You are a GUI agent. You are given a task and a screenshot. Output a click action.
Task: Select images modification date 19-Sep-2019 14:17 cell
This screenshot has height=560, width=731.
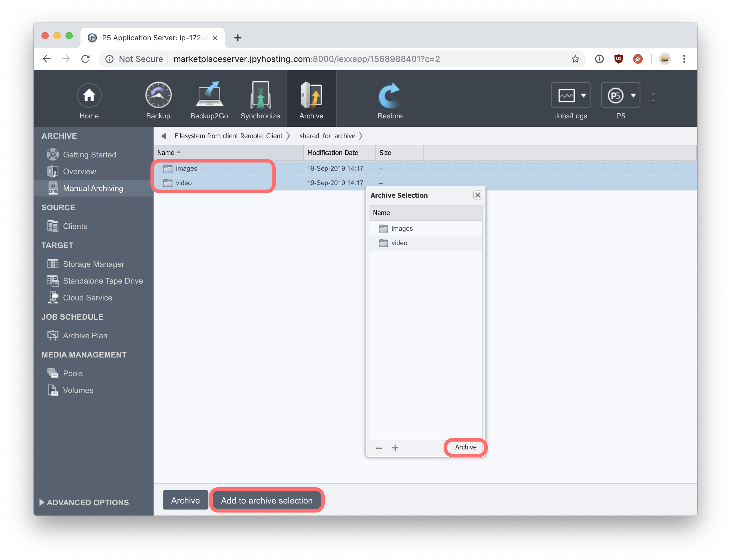point(335,168)
